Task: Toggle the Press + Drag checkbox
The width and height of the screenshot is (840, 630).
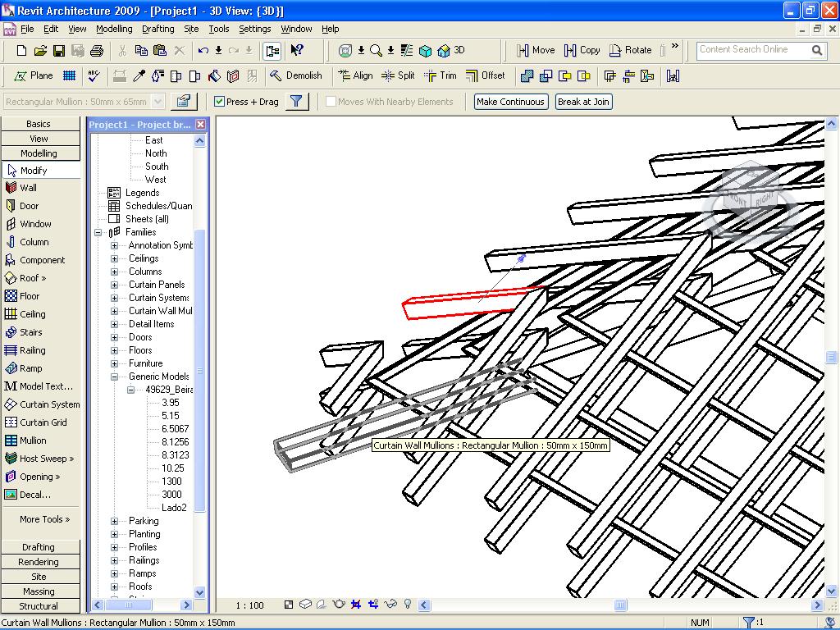Action: point(219,102)
